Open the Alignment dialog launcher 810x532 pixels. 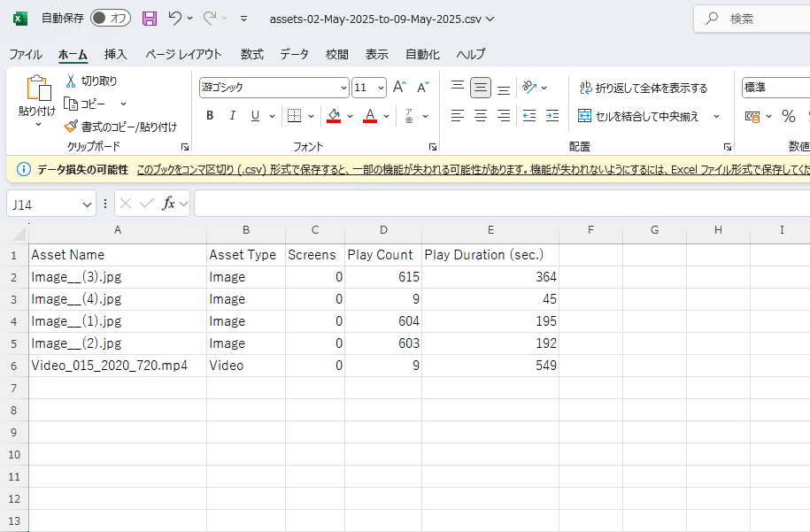coord(728,147)
